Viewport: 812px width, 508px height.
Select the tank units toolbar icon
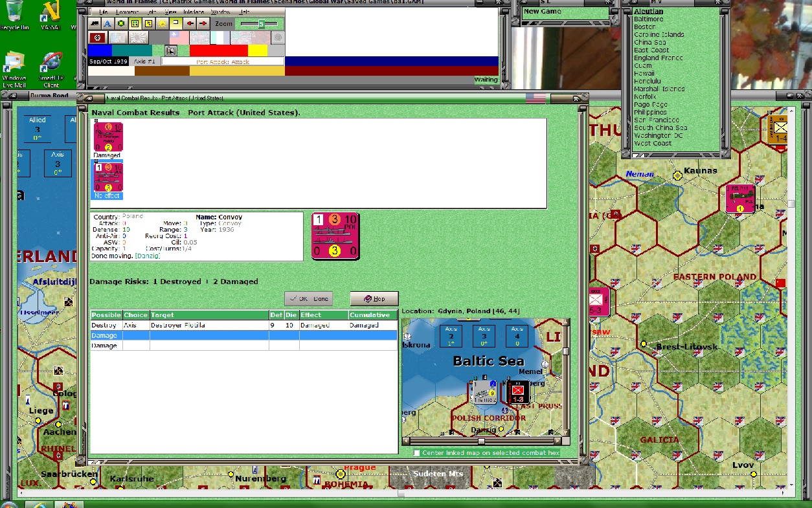(95, 23)
